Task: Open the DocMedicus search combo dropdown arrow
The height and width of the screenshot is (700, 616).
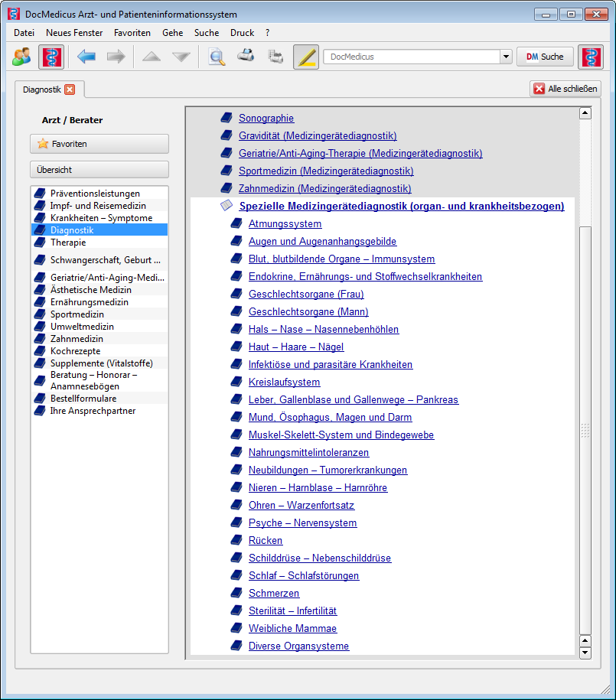Action: coord(506,57)
